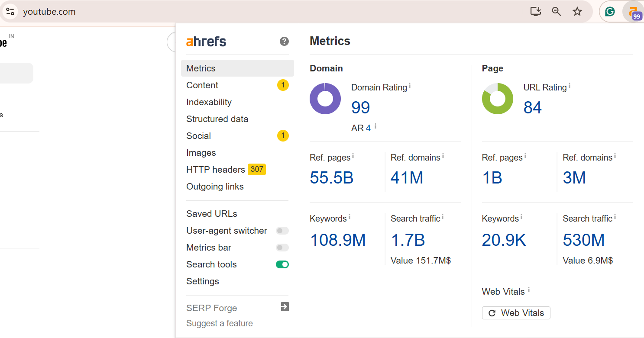
Task: Click the AR value 4 link
Action: 369,128
